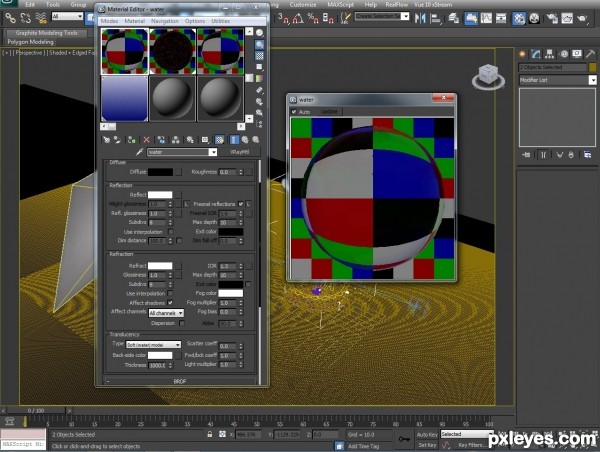This screenshot has height=452, width=600.
Task: Click the Bind to Space Warp icon
Action: (41, 18)
